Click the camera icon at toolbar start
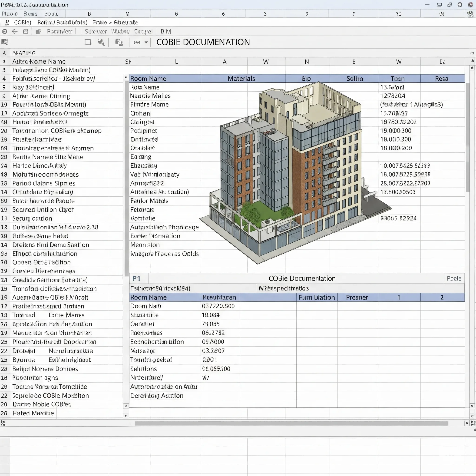 [x=4, y=32]
